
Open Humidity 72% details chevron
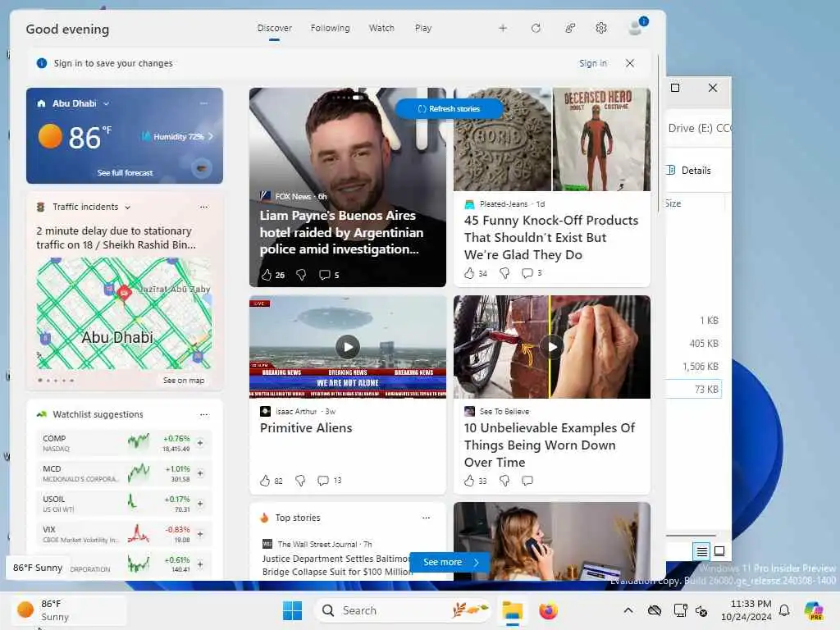tap(211, 137)
